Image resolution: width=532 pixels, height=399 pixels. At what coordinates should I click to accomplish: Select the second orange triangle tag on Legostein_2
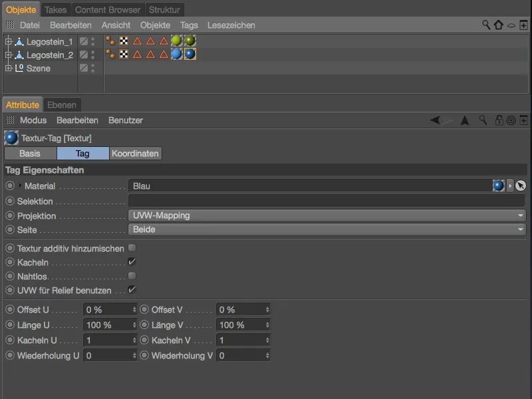coord(151,55)
